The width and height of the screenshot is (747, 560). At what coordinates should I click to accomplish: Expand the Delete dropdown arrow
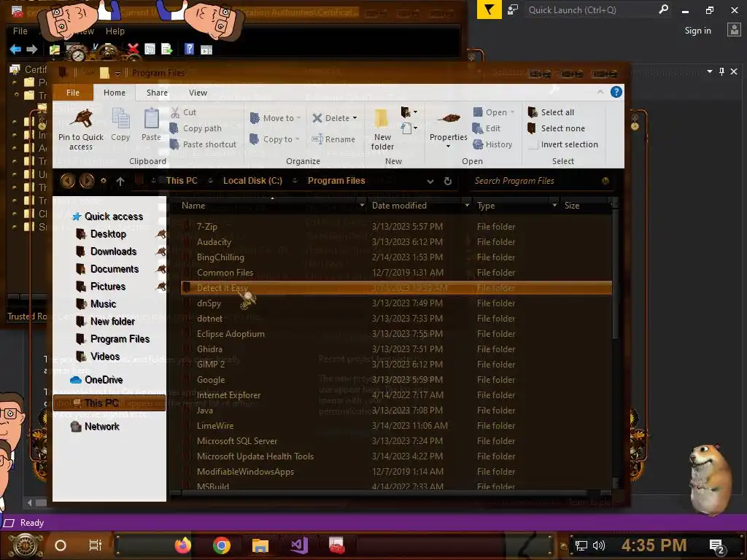(x=355, y=118)
